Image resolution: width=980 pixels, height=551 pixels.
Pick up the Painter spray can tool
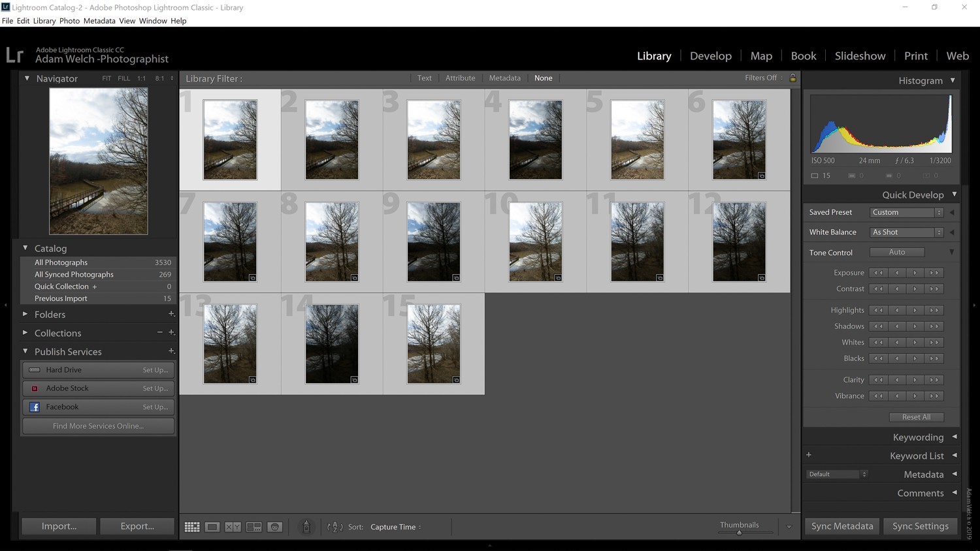(x=306, y=527)
